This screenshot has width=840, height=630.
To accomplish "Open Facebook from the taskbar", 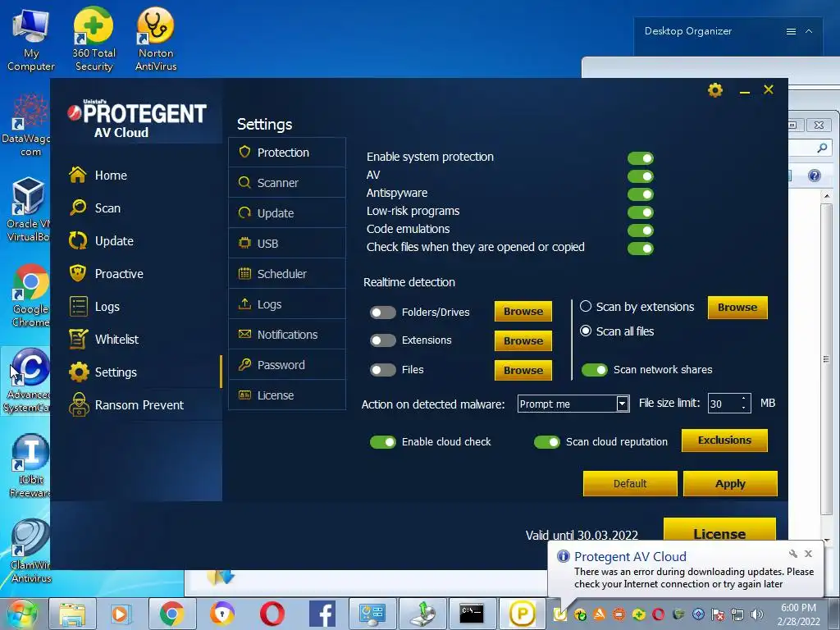I will [x=322, y=614].
